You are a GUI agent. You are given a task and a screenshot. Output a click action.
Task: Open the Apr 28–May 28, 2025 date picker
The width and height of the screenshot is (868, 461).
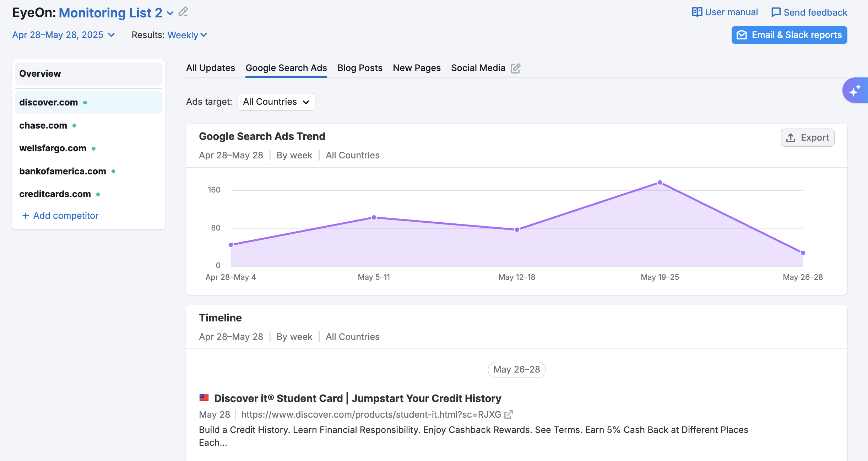(63, 35)
